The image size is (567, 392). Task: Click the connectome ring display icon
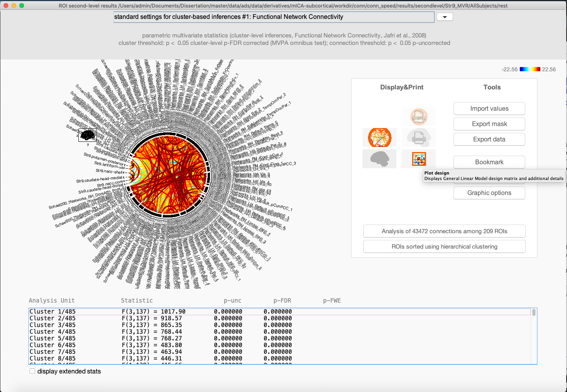point(379,137)
